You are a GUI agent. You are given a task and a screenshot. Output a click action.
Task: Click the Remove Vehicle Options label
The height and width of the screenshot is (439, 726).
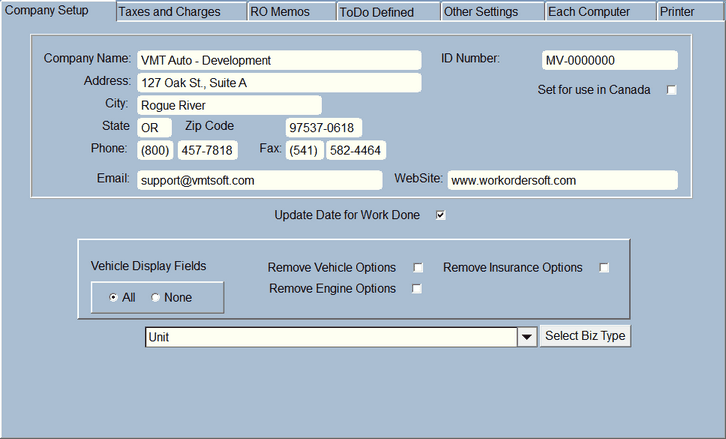tap(332, 268)
